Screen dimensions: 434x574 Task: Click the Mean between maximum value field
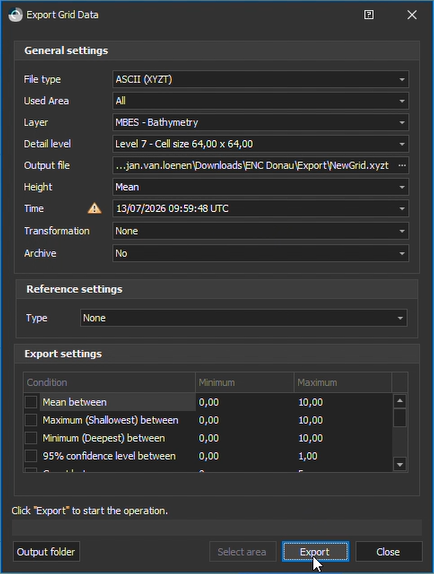point(343,402)
